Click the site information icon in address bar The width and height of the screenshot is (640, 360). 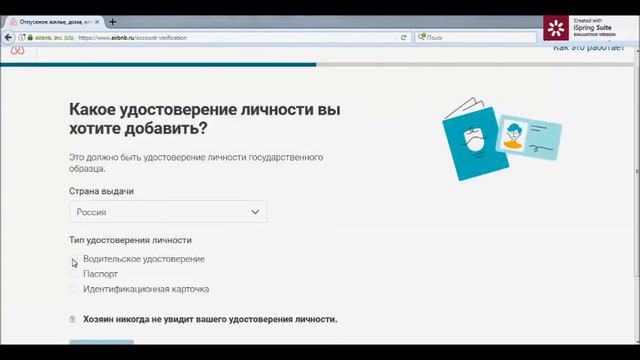click(x=22, y=38)
